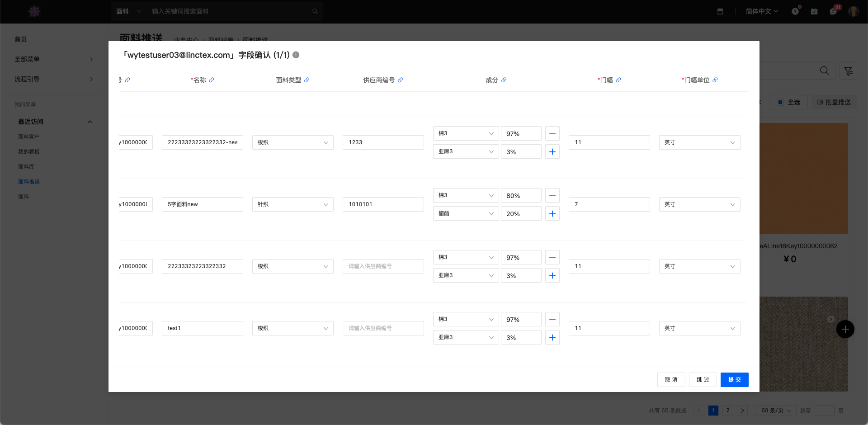The height and width of the screenshot is (425, 868).
Task: Open 门幅单位 dropdown in test1 row
Action: pos(699,328)
